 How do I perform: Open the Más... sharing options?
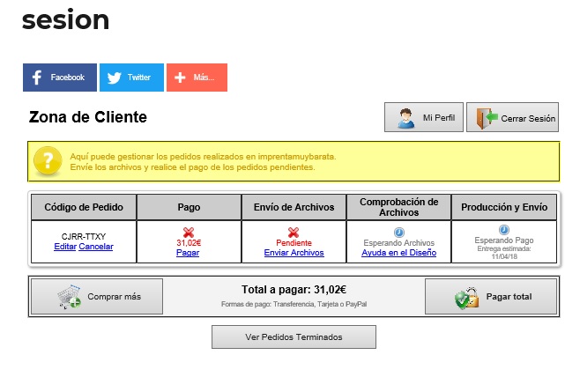pyautogui.click(x=197, y=78)
